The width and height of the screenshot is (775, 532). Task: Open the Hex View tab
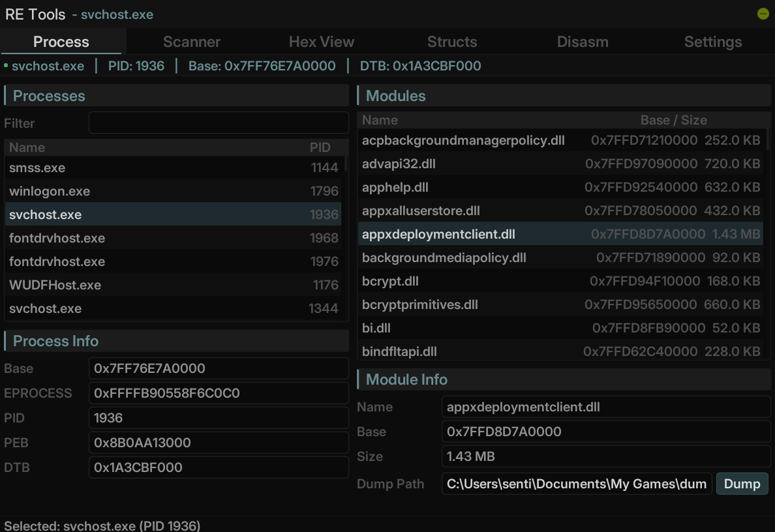[x=321, y=42]
